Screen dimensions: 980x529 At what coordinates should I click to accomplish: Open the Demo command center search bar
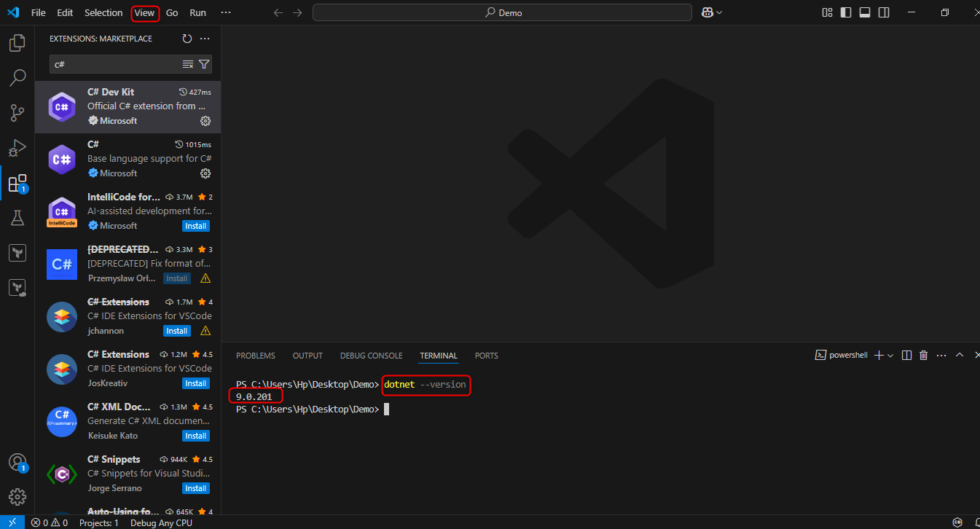point(502,12)
